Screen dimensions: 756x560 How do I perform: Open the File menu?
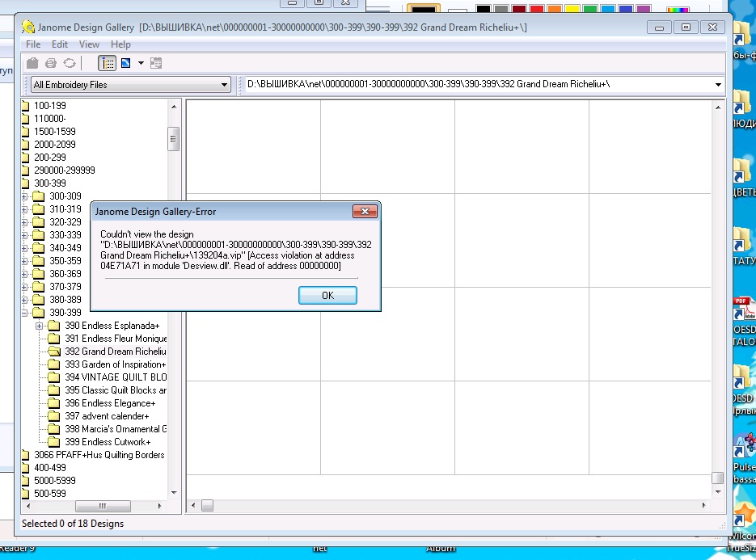coord(33,44)
